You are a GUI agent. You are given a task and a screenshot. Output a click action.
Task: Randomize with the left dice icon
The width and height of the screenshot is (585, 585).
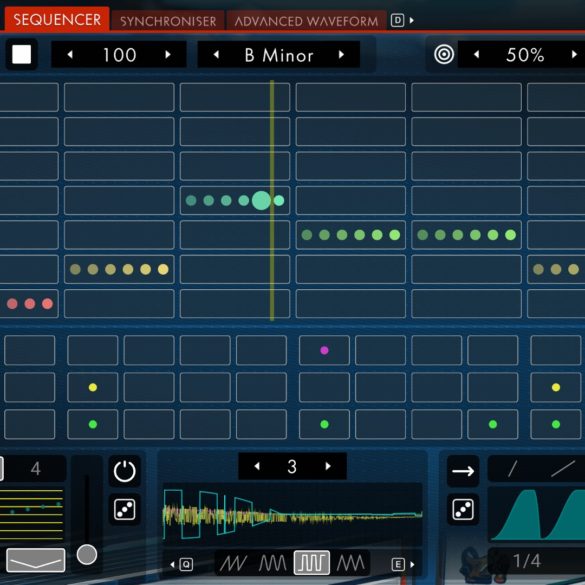(125, 509)
